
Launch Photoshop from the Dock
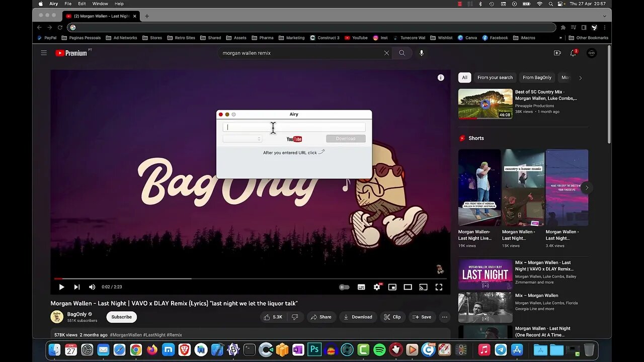tap(314, 349)
